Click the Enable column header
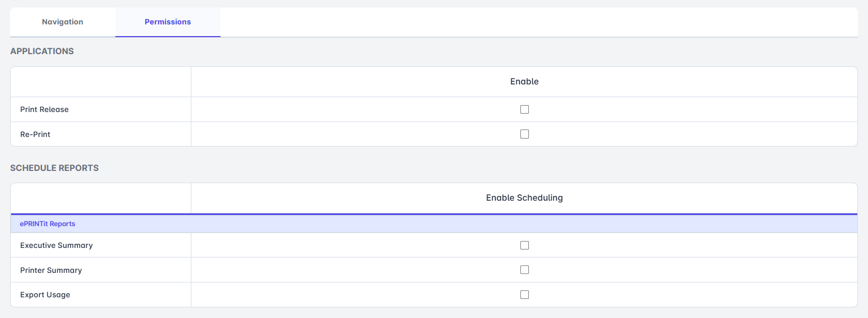The width and height of the screenshot is (868, 318). (x=524, y=81)
